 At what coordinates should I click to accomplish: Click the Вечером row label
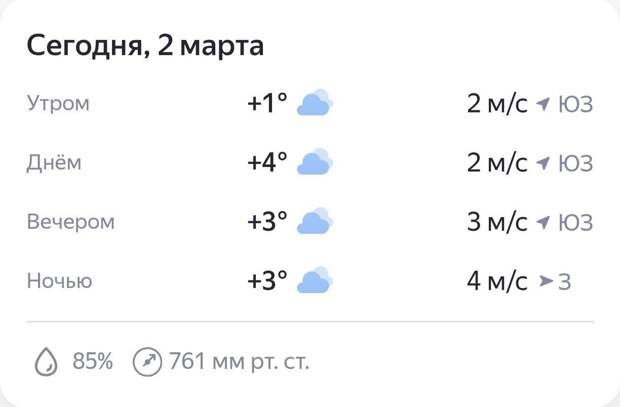click(x=70, y=222)
